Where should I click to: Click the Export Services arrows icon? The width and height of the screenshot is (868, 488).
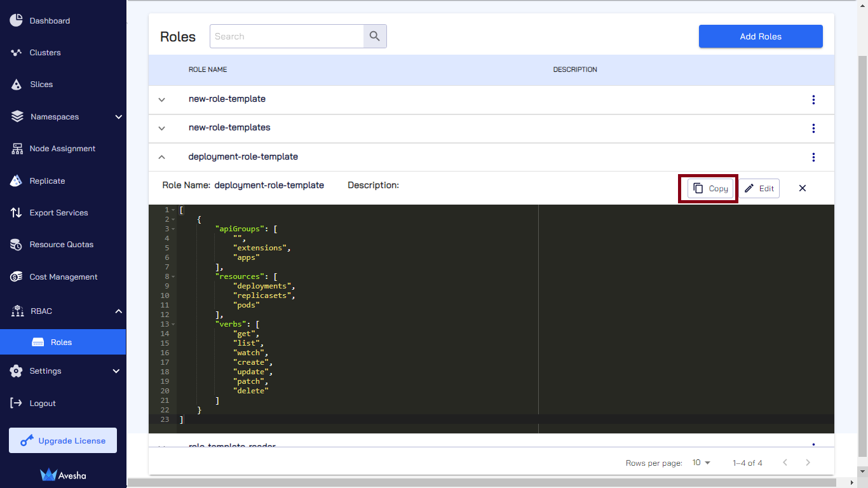17,213
